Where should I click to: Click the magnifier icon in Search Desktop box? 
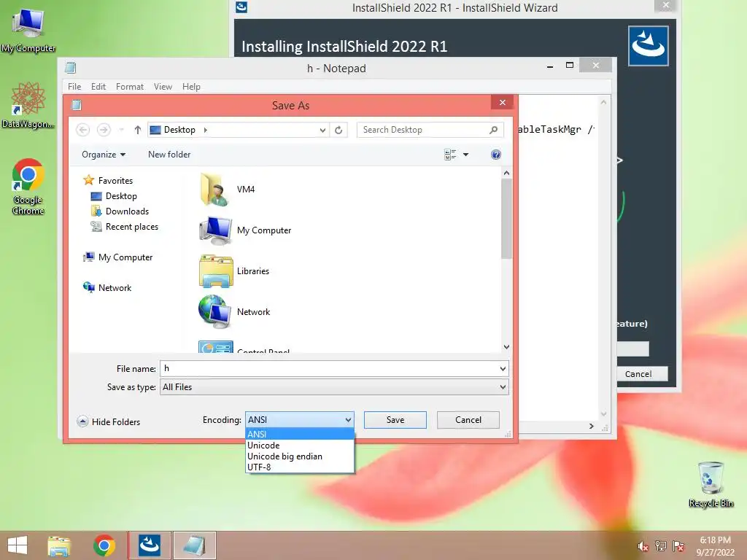(494, 130)
